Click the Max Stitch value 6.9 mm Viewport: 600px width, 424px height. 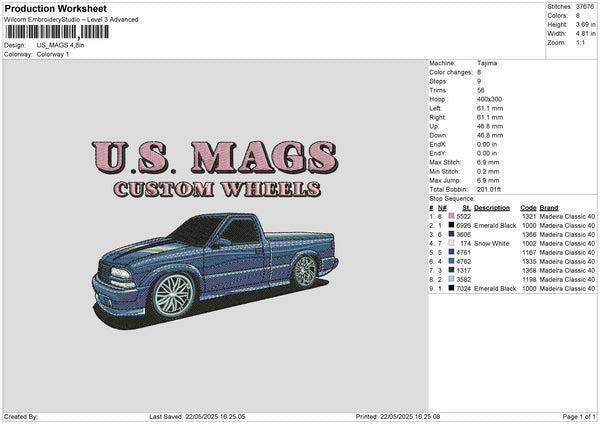[488, 162]
